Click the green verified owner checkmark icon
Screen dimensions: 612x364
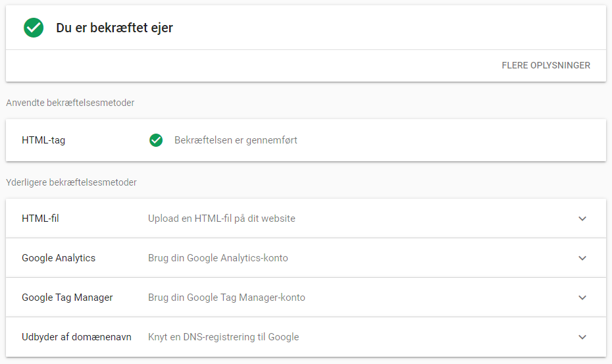pos(34,28)
